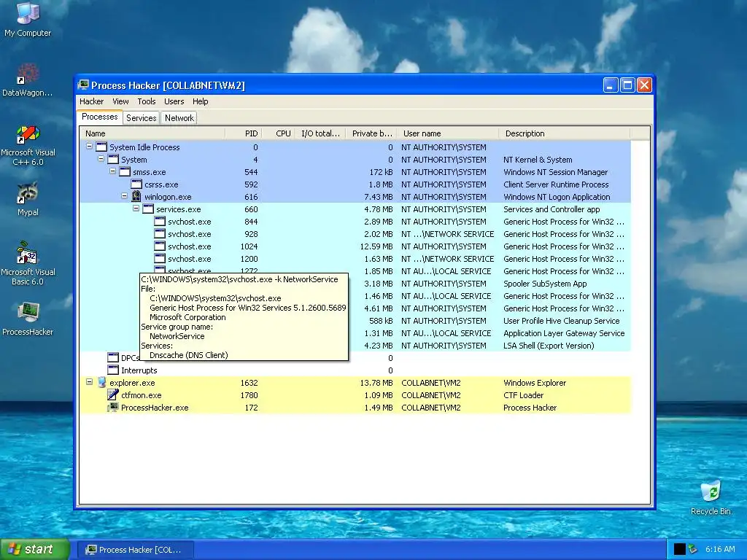Click icon of svchost.exe PID 844
747x560 pixels.
(x=160, y=222)
